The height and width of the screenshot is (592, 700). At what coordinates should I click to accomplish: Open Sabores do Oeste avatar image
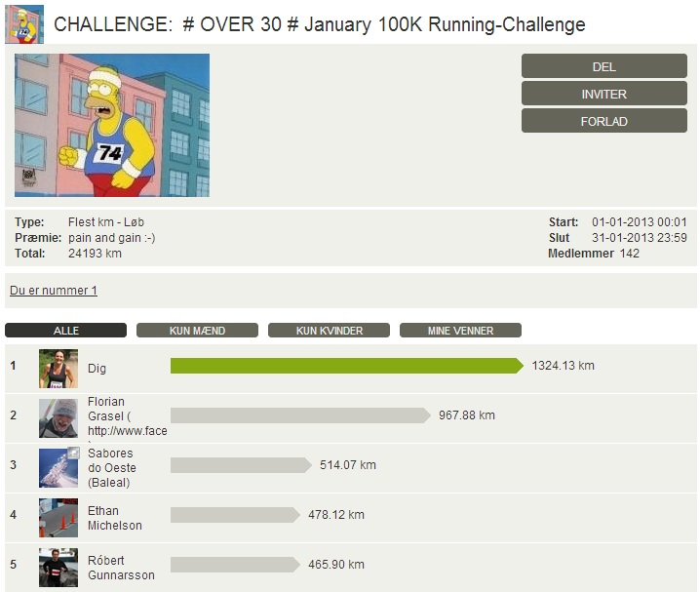pyautogui.click(x=58, y=468)
